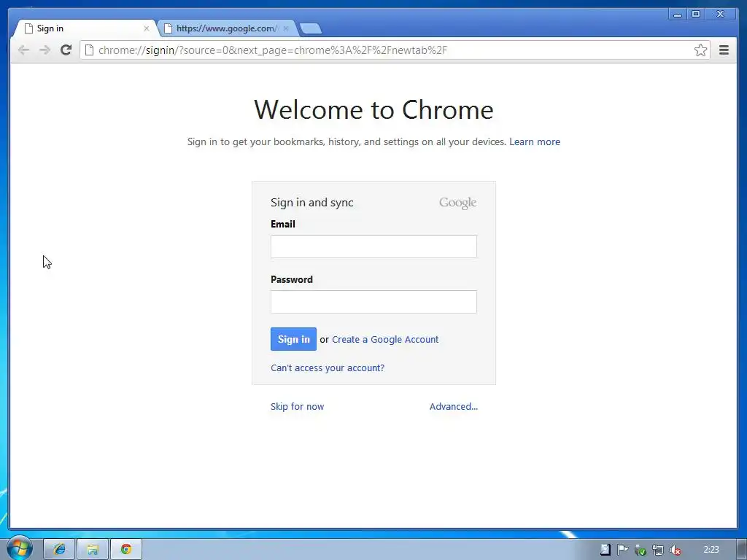The width and height of the screenshot is (747, 560).
Task: Switch to the https://www.google.com tab
Action: pyautogui.click(x=226, y=28)
